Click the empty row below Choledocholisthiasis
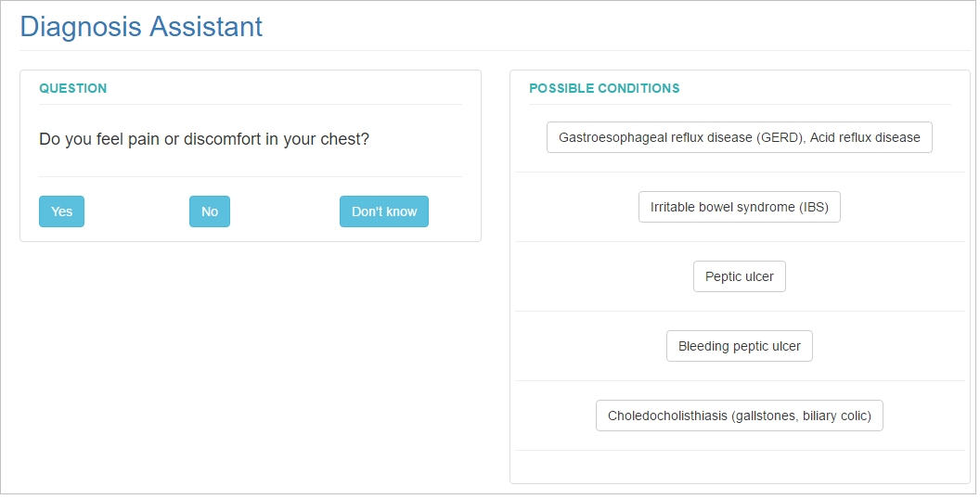 point(740,466)
